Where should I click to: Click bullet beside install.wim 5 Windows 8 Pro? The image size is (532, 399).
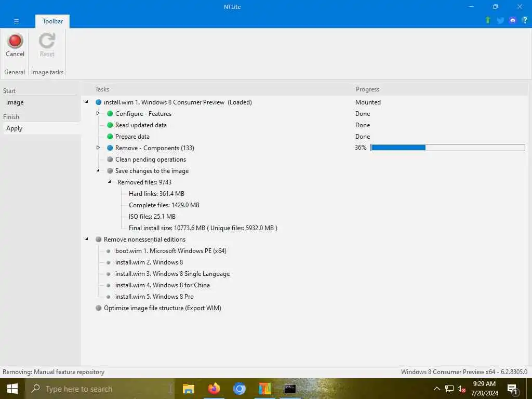click(x=108, y=297)
